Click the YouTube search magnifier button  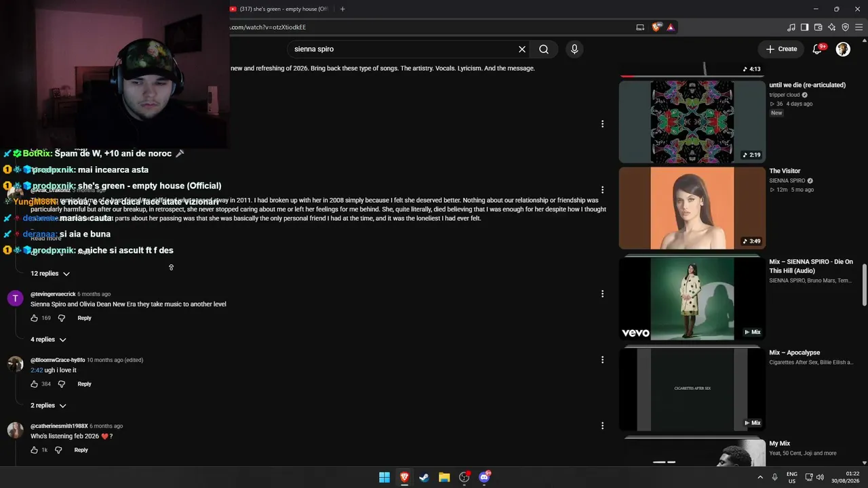click(544, 49)
